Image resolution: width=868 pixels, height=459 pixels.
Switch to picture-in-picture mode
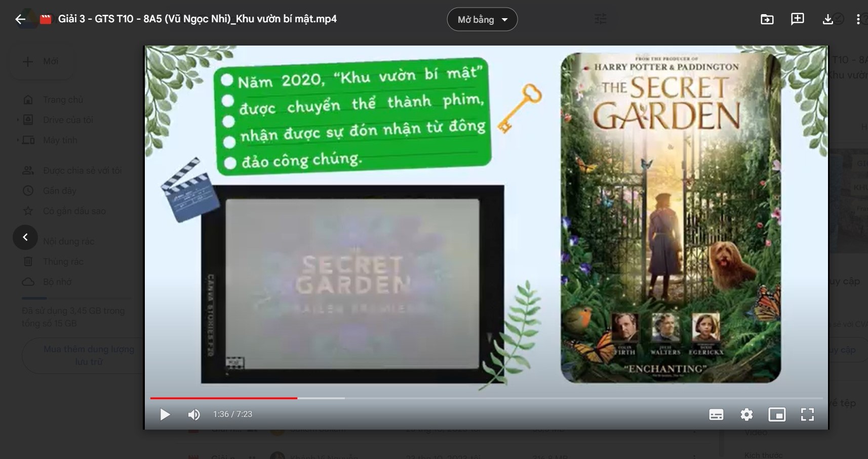coord(777,414)
